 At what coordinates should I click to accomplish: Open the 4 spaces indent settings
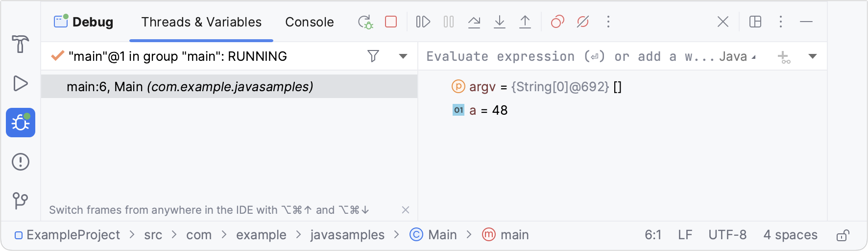point(790,235)
